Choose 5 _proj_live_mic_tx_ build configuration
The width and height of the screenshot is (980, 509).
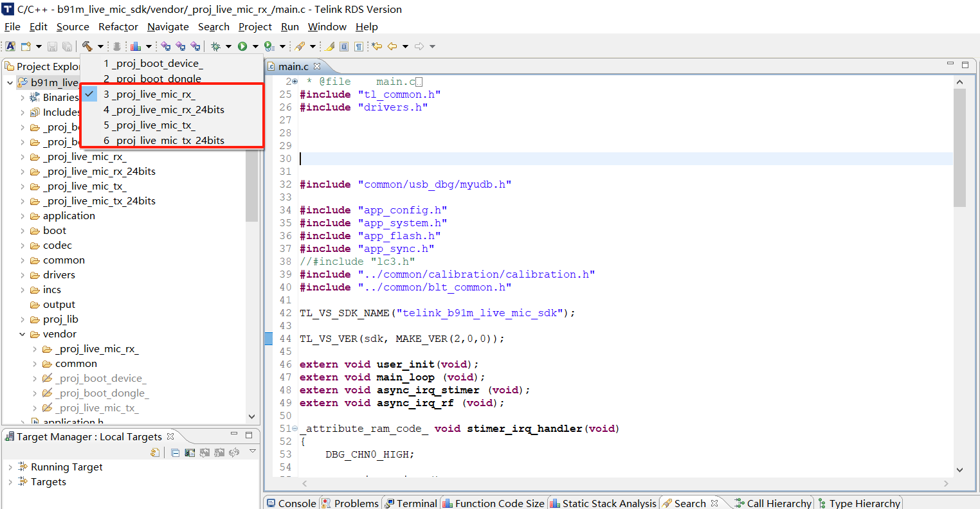149,125
